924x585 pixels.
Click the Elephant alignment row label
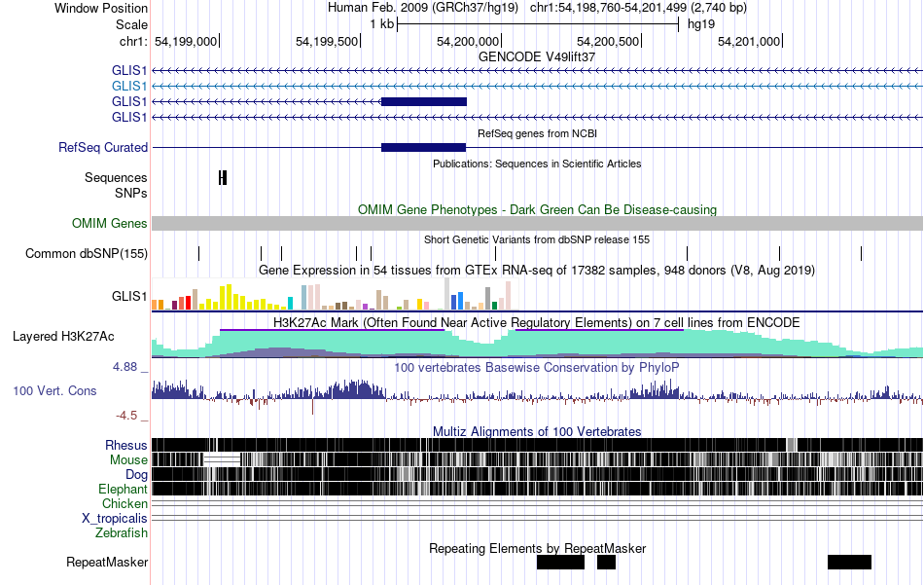(x=123, y=490)
